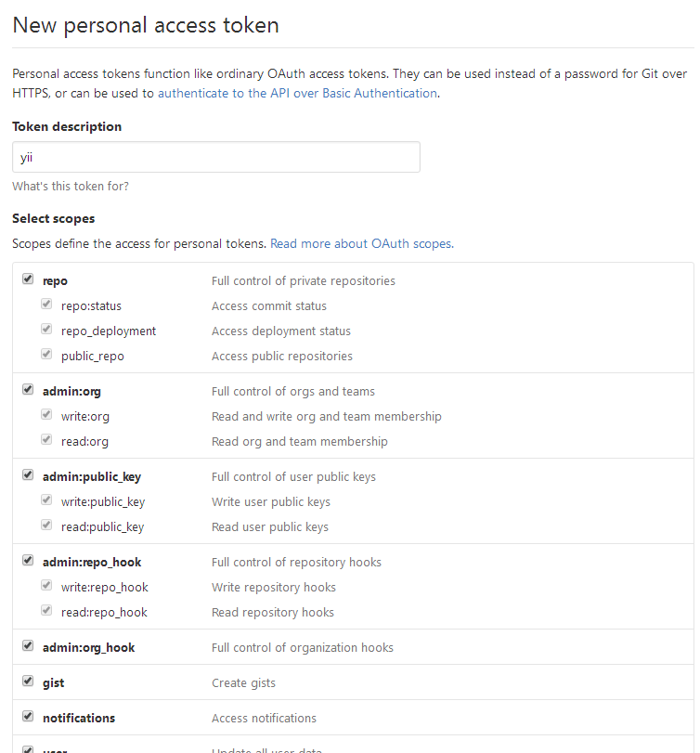Toggle the read:repo_hook checkbox

[x=46, y=611]
